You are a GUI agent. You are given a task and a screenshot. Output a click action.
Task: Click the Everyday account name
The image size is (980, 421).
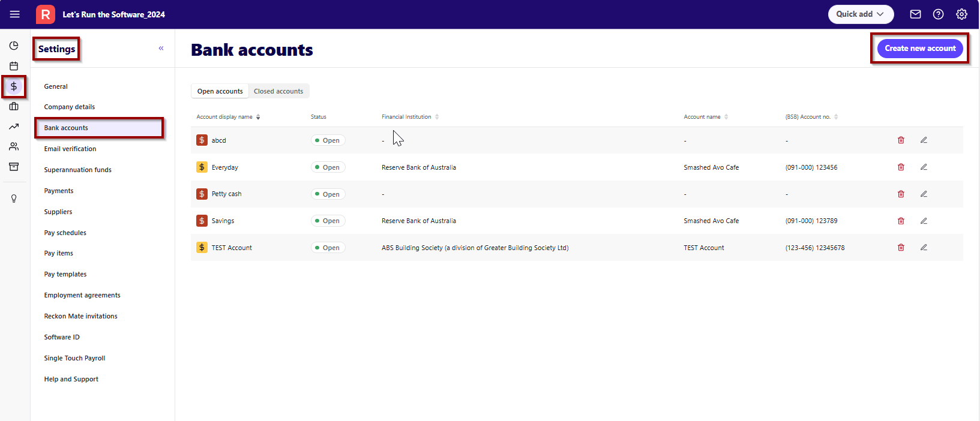coord(225,167)
